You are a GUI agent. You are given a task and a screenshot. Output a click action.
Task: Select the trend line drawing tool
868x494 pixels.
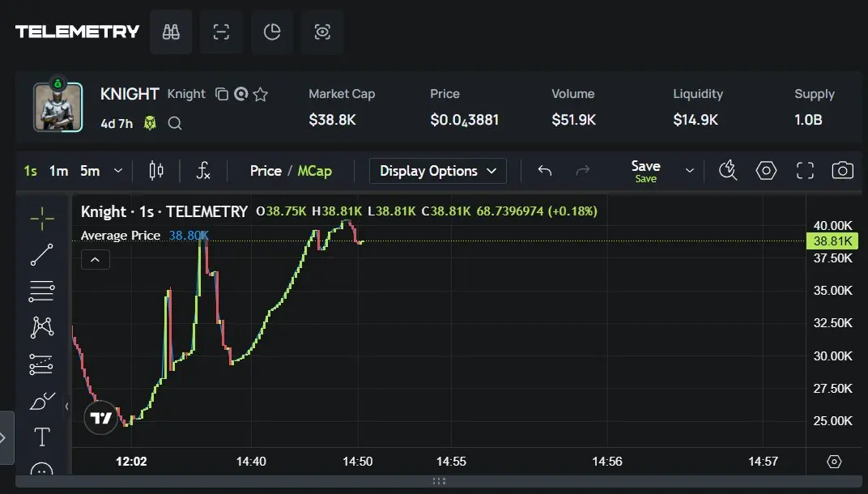tap(42, 255)
